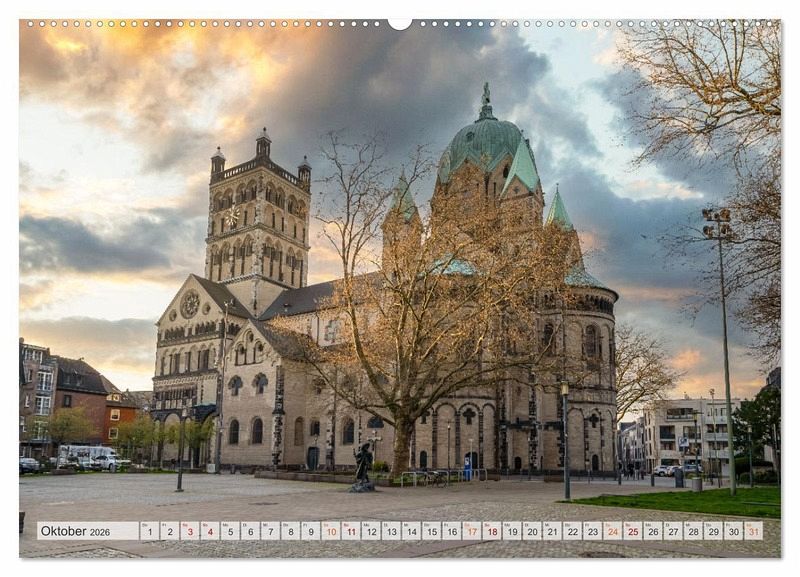
Task: Select the last date cell, 31
Action: 752,531
